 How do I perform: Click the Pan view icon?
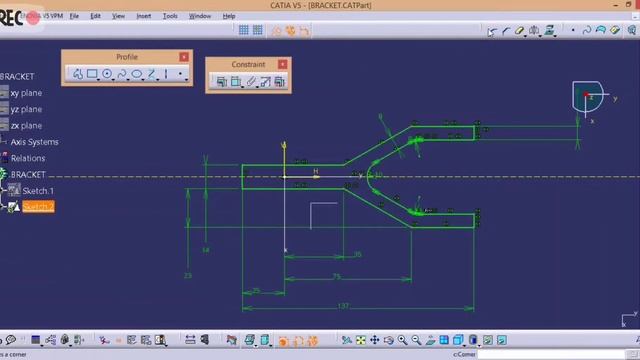[374, 340]
